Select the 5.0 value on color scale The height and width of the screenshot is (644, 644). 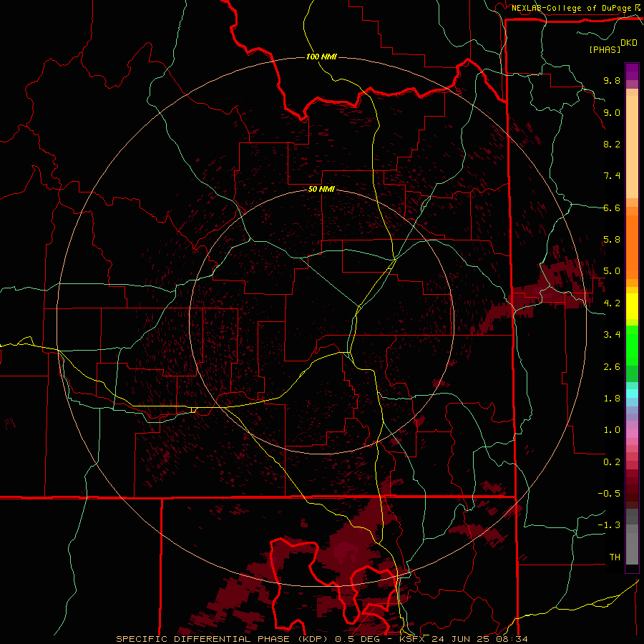(612, 271)
